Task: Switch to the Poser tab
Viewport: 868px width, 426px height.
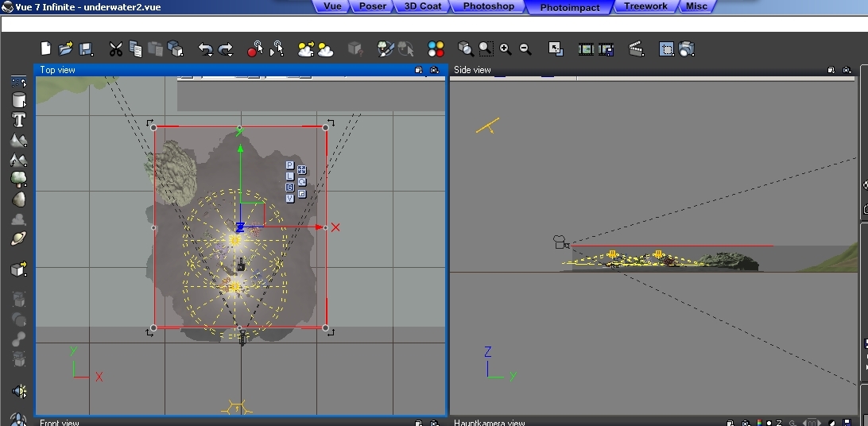Action: coord(372,6)
